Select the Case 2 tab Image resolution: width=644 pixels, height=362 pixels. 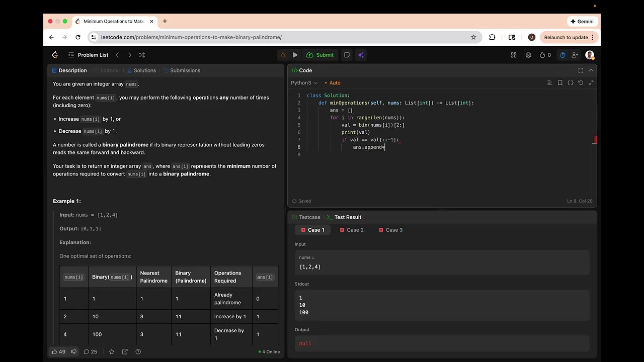pyautogui.click(x=351, y=230)
